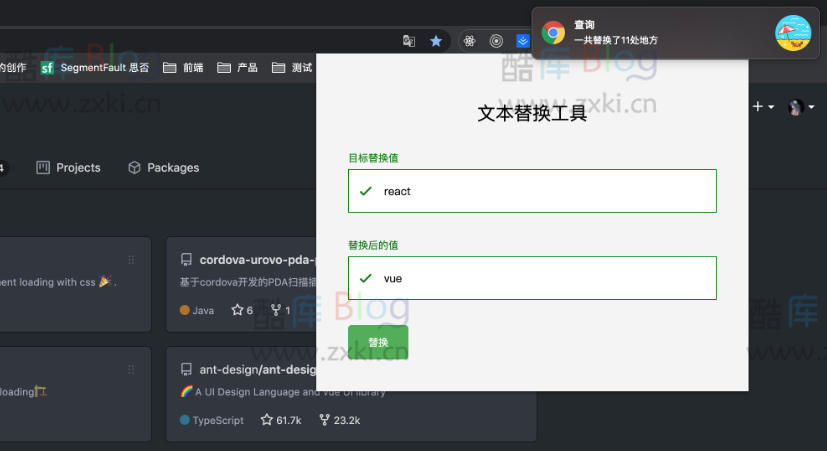Viewport: 827px width, 451px height.
Task: Open the cordova-urovo-pda repository link
Action: [257, 260]
